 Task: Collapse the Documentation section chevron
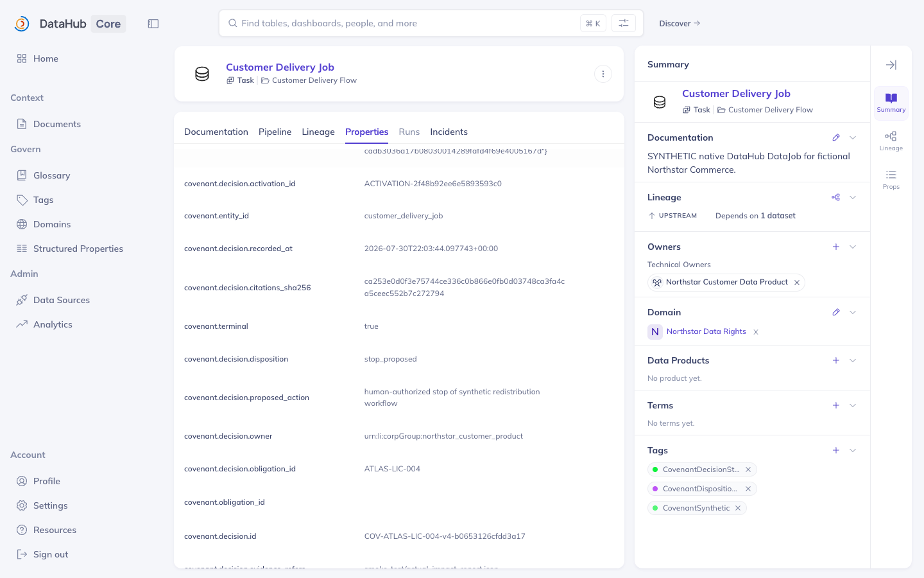[853, 137]
